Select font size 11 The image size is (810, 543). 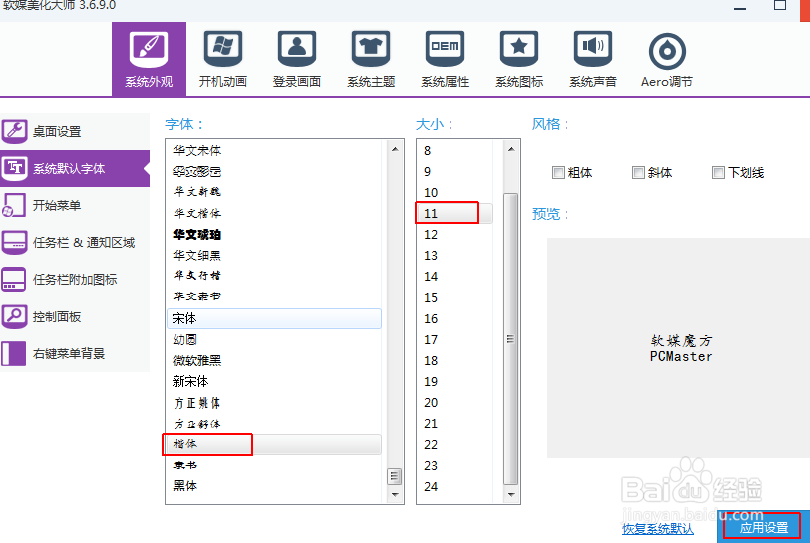point(455,213)
